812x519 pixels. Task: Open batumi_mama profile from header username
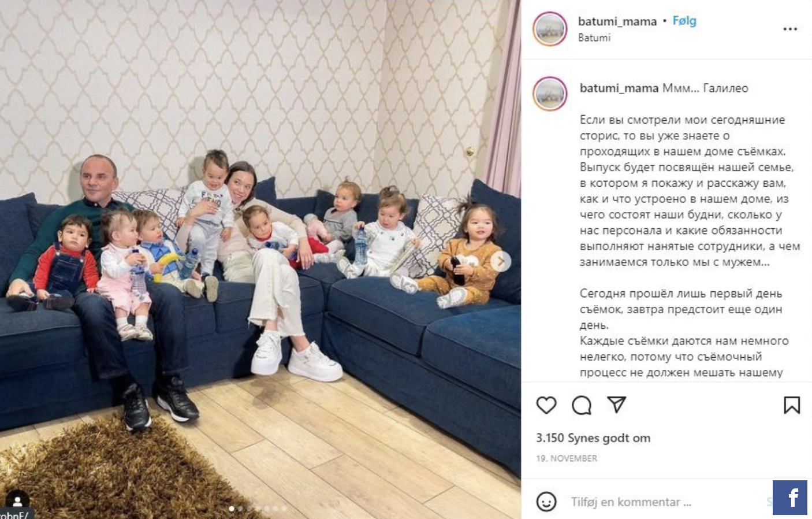tap(617, 21)
